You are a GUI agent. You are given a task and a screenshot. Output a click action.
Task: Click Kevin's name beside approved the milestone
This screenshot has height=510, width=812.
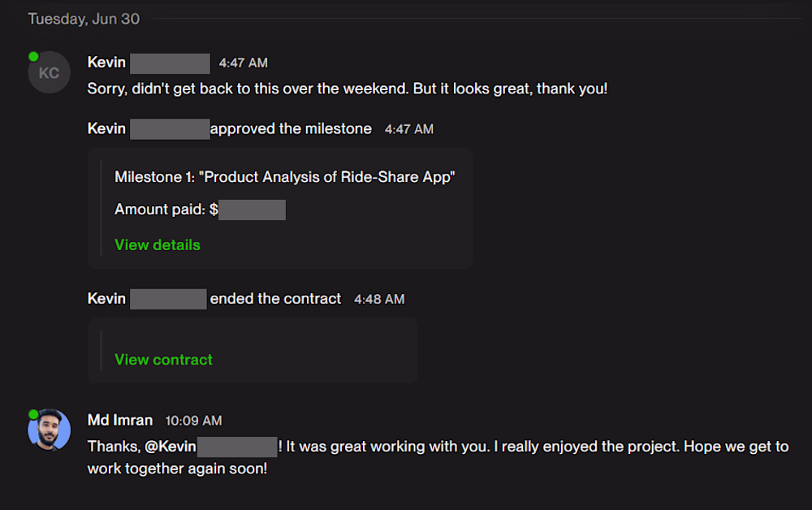[x=106, y=128]
